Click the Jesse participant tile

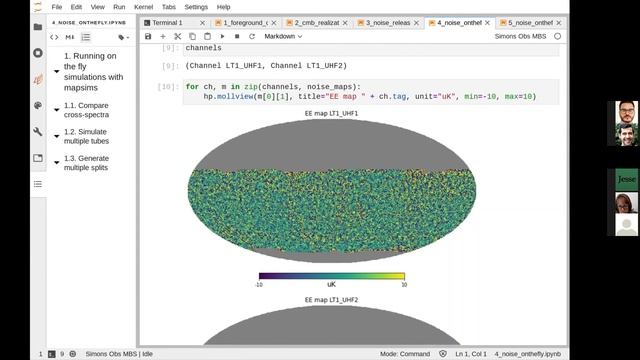coord(627,179)
